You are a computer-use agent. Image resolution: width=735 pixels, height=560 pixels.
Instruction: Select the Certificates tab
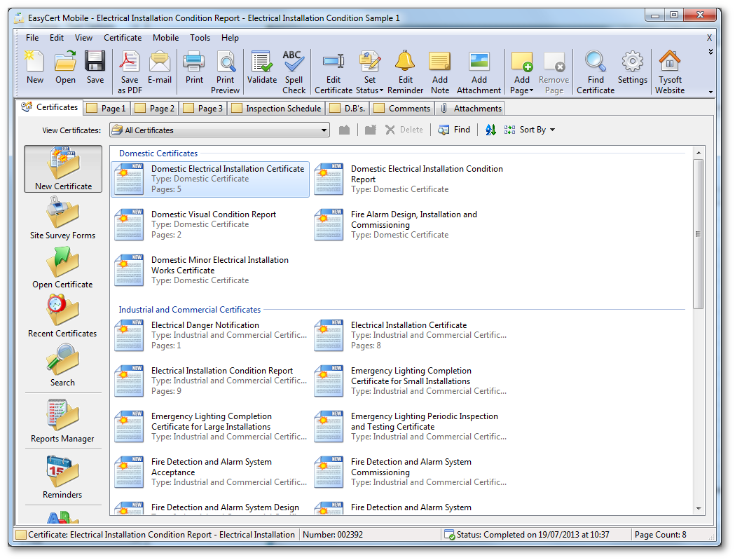50,107
